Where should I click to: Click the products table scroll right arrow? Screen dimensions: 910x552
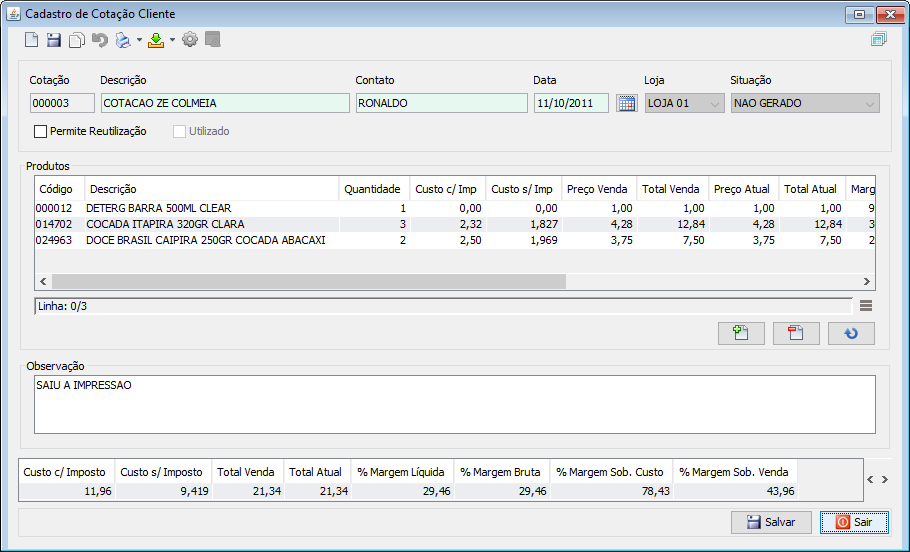pyautogui.click(x=866, y=282)
